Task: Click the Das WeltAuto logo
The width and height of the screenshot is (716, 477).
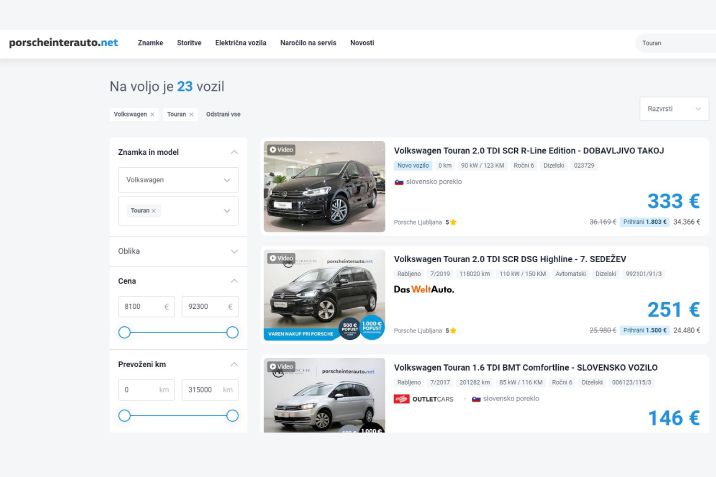Action: [424, 289]
